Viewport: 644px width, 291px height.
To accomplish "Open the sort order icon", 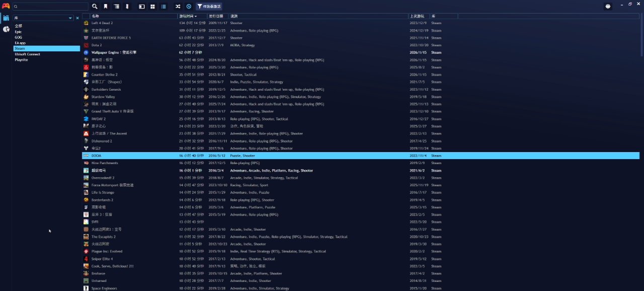I will click(127, 7).
